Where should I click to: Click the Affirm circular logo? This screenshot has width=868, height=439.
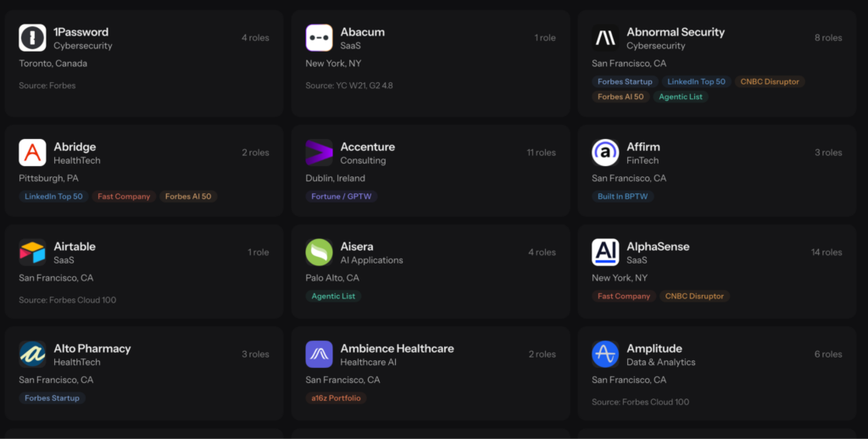(x=605, y=153)
